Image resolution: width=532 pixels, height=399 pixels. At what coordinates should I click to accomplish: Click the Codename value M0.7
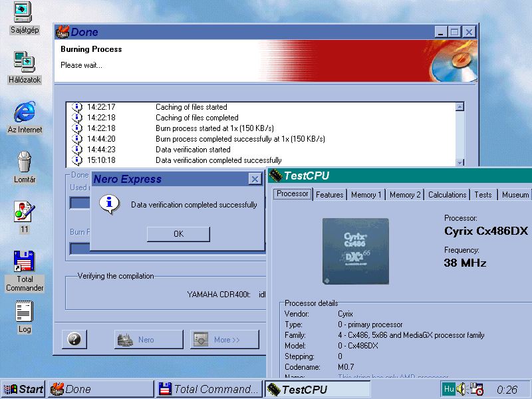click(346, 367)
